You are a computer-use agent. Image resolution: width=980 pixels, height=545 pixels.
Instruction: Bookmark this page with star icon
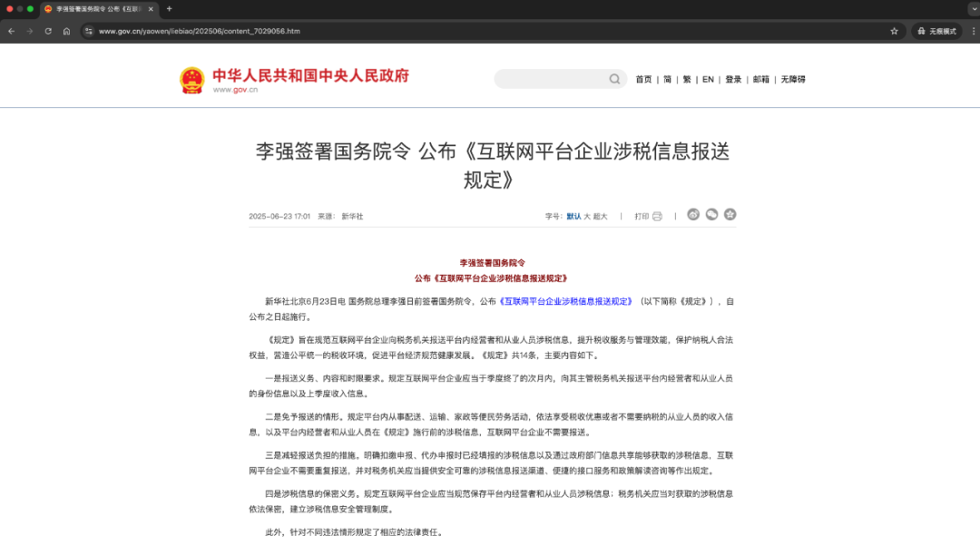(x=895, y=31)
